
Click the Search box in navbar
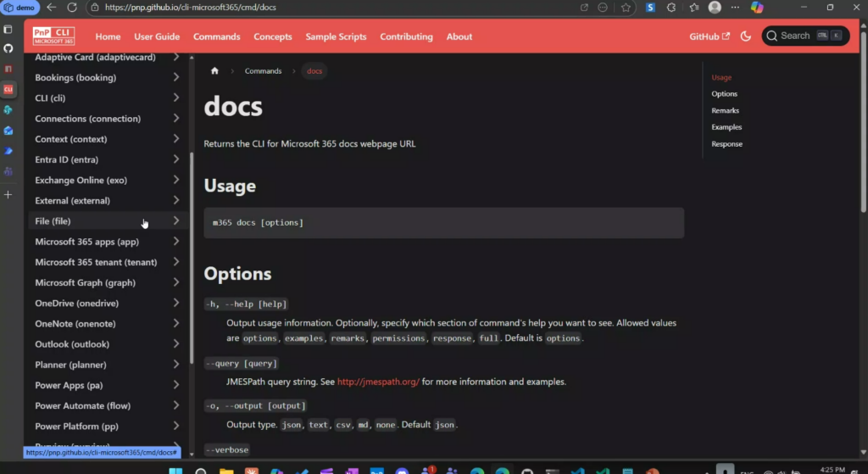(804, 36)
